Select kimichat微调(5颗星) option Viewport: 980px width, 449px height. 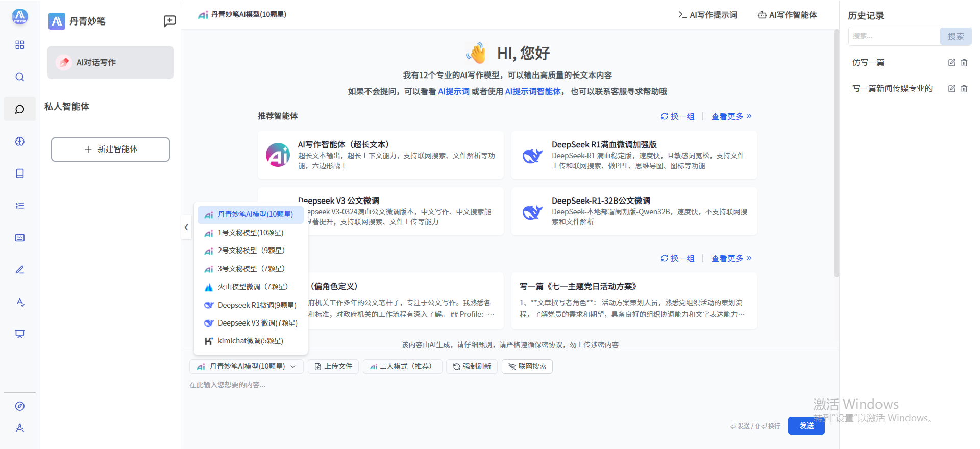(x=251, y=341)
